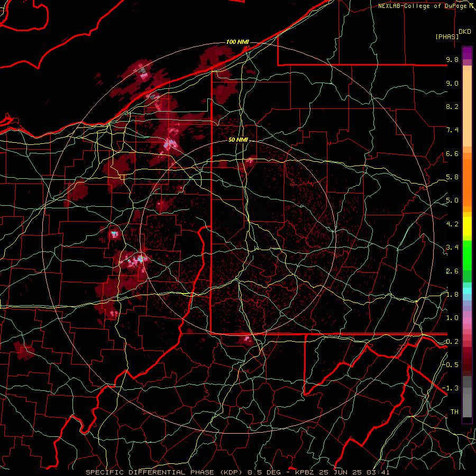
Task: Click the TH threshold legend label
Action: tap(454, 411)
